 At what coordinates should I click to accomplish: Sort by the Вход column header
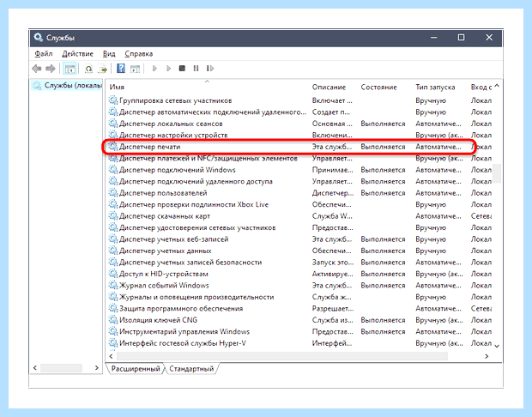(481, 88)
